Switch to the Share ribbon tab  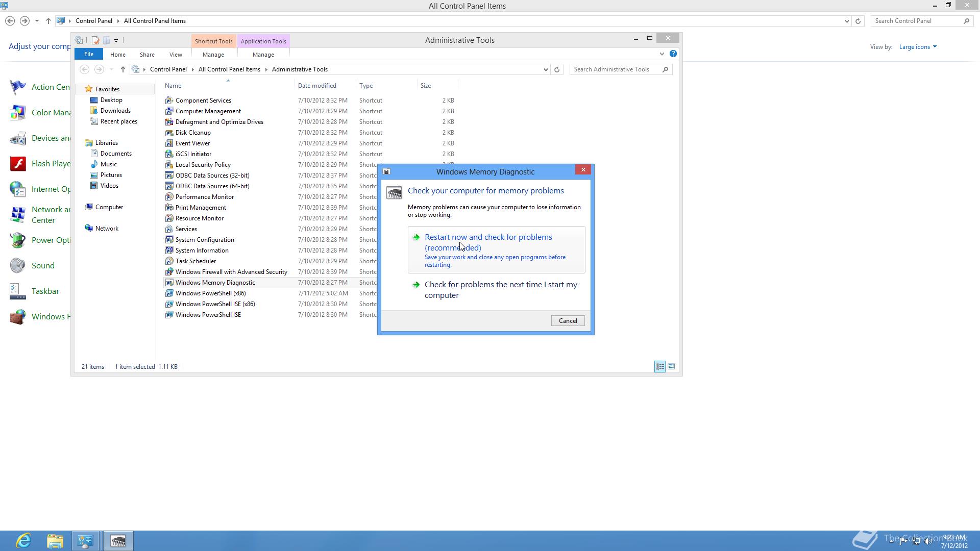(147, 55)
